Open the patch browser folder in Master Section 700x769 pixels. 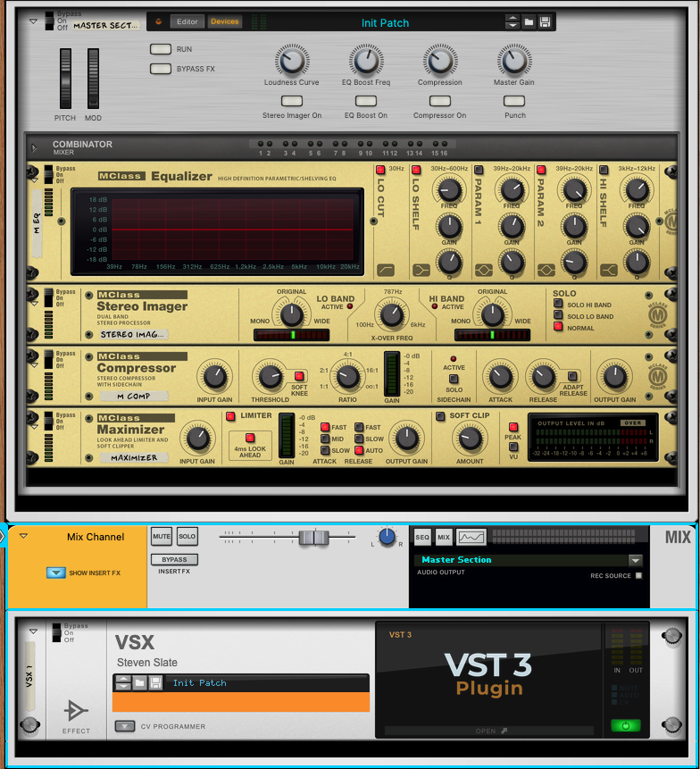[529, 22]
